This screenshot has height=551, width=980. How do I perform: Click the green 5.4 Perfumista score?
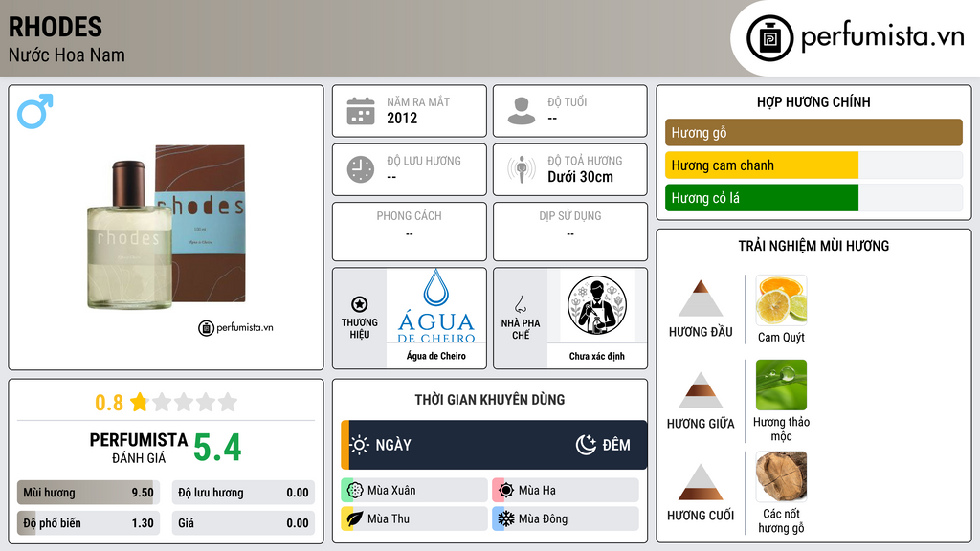(x=217, y=448)
